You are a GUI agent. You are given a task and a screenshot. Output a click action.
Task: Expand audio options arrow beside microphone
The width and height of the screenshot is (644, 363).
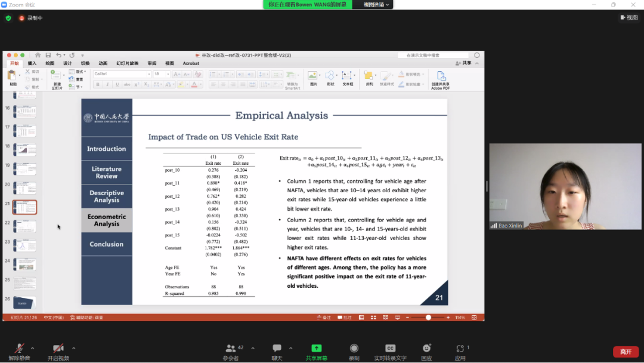tap(32, 347)
